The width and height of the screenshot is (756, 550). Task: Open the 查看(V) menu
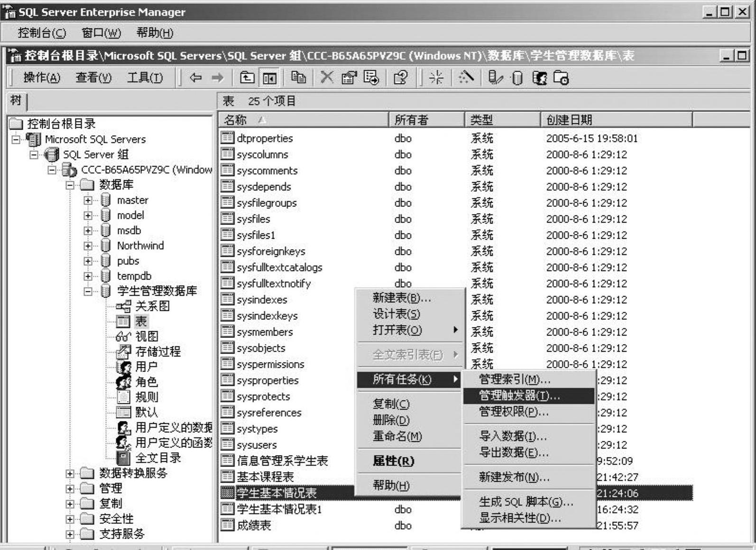pos(93,77)
